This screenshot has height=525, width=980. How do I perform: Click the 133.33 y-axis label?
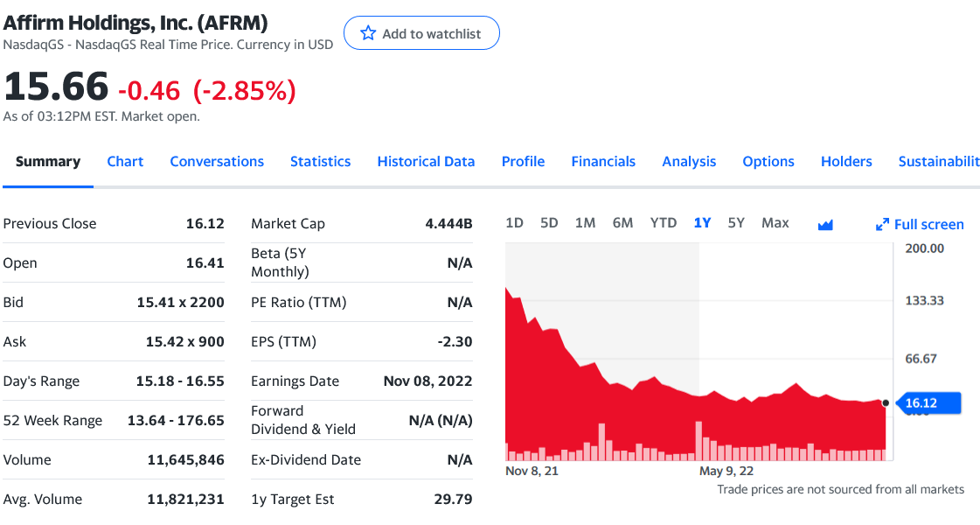pos(924,300)
